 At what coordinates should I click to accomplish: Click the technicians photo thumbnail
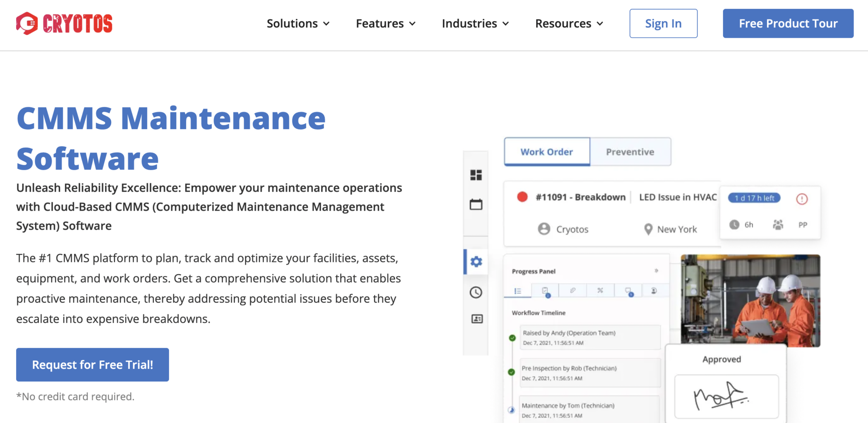coord(750,300)
